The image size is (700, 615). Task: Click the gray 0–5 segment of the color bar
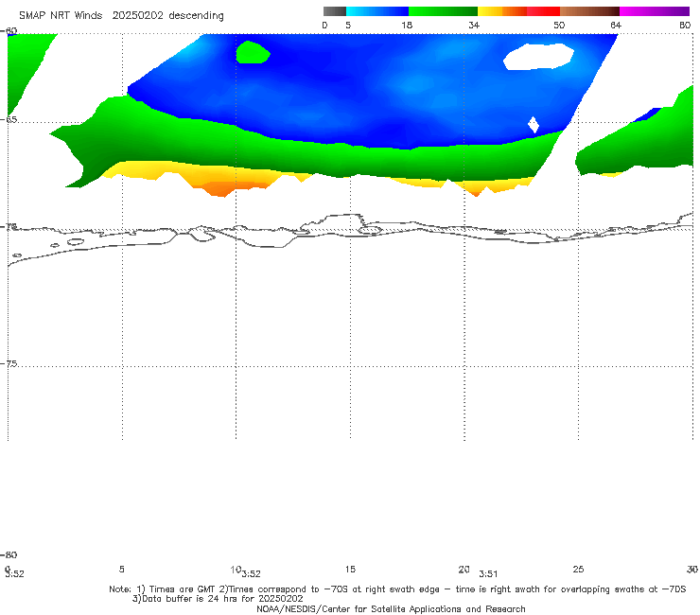[334, 11]
